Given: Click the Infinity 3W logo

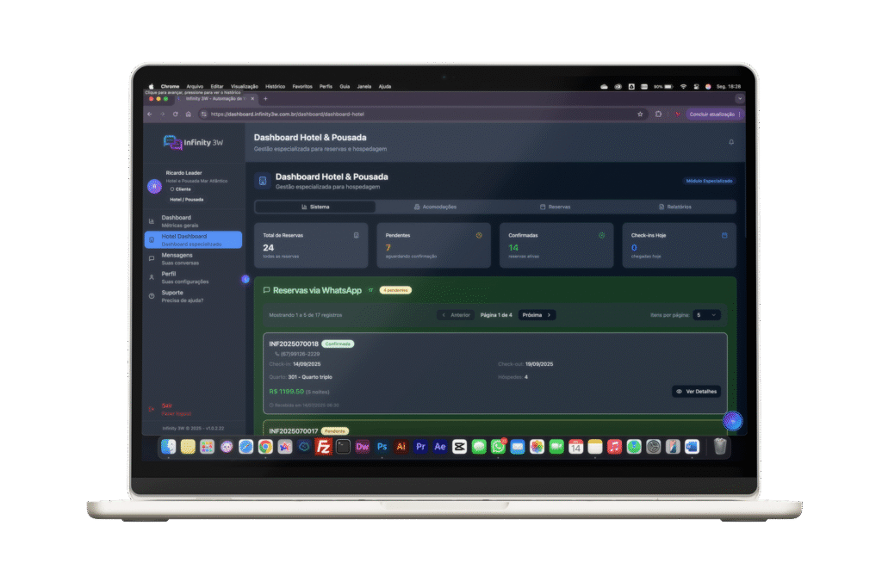Looking at the screenshot, I should click(x=194, y=142).
